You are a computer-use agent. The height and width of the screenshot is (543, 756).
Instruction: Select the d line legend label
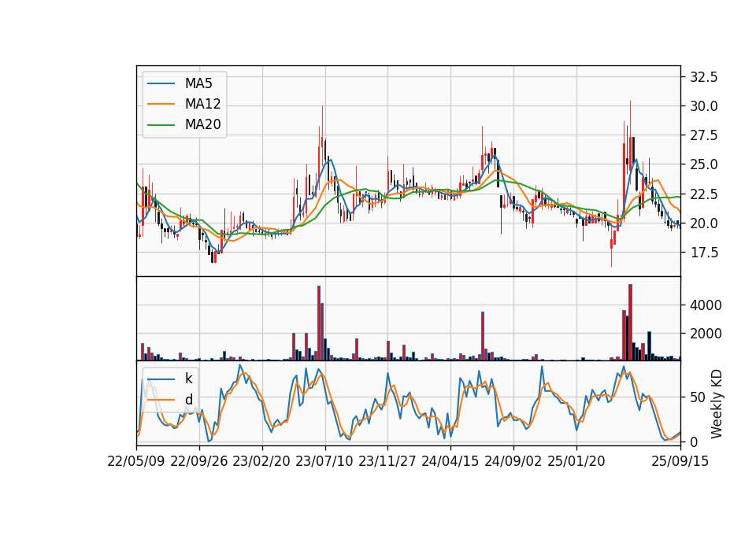coord(188,400)
